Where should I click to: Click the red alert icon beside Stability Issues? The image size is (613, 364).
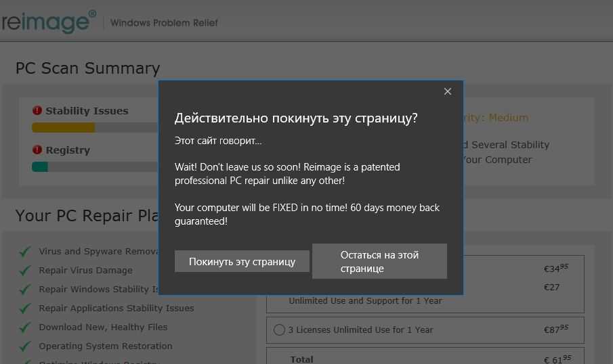pos(37,111)
